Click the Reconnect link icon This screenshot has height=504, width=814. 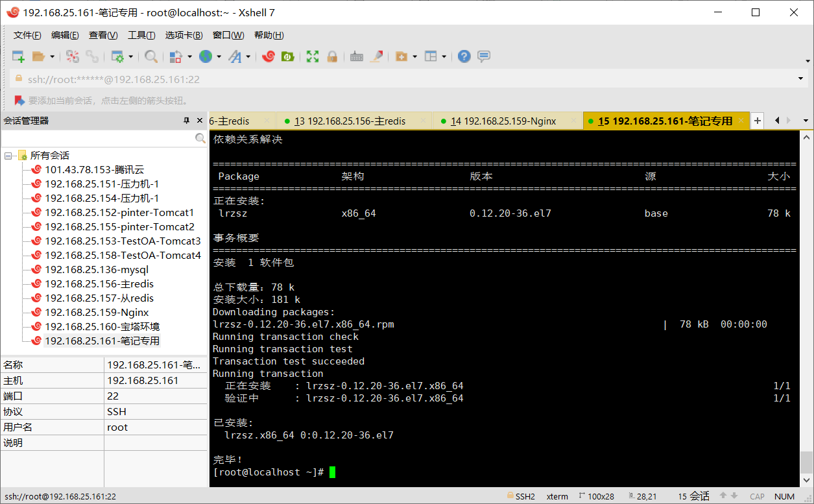(x=93, y=56)
